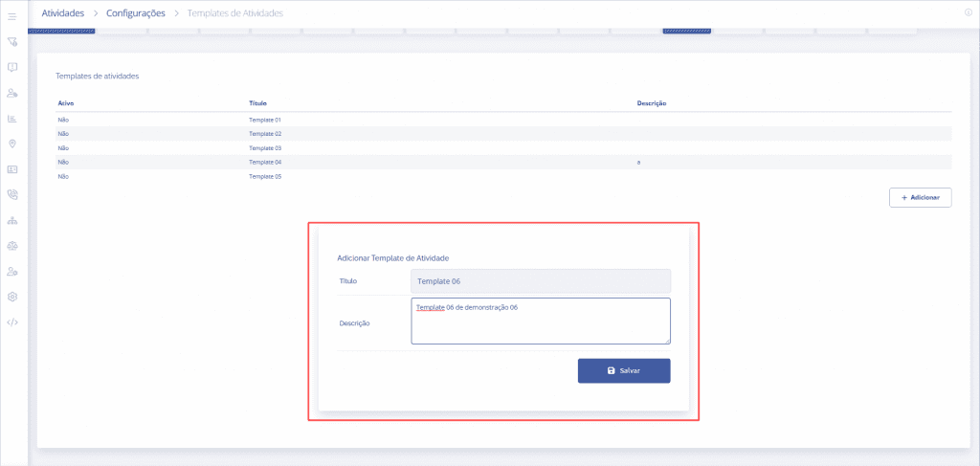Open the contact card sidebar icon
The width and height of the screenshot is (980, 466).
[x=11, y=169]
